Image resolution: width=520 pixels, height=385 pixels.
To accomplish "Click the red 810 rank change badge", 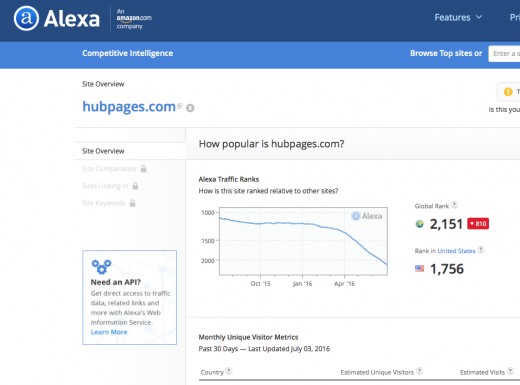I will [478, 224].
